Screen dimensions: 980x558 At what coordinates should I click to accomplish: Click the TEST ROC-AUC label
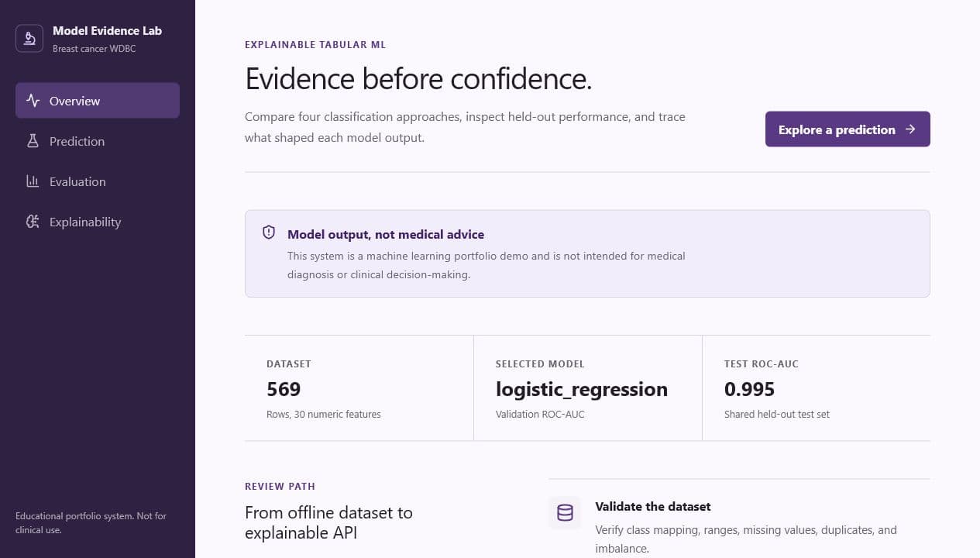(762, 364)
